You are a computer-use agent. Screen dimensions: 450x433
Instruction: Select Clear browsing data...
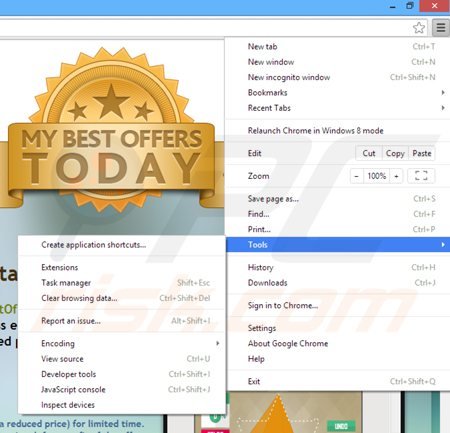122,298
